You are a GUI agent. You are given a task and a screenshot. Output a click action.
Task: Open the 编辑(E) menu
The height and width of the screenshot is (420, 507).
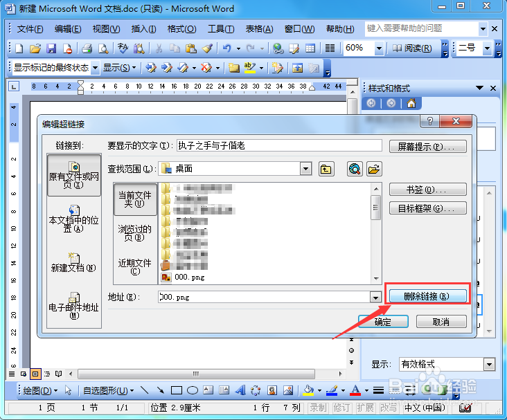click(x=68, y=29)
